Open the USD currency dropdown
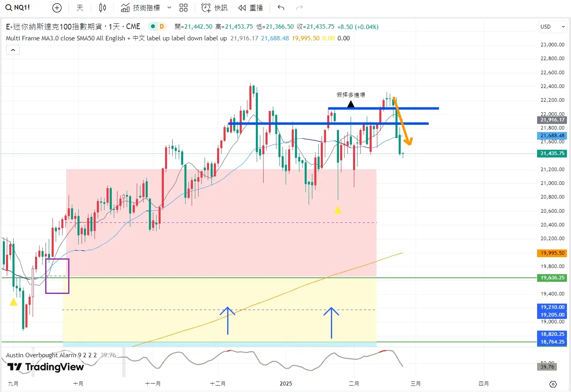Viewport: 571px width, 392px height. click(552, 27)
